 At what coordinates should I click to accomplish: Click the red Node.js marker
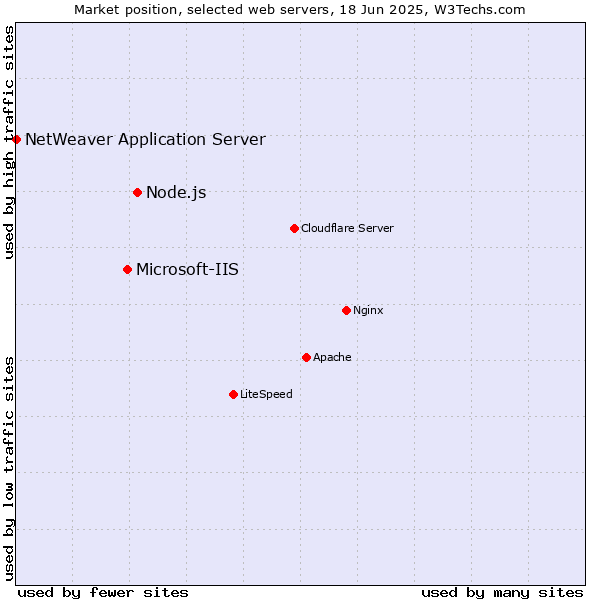click(x=137, y=192)
